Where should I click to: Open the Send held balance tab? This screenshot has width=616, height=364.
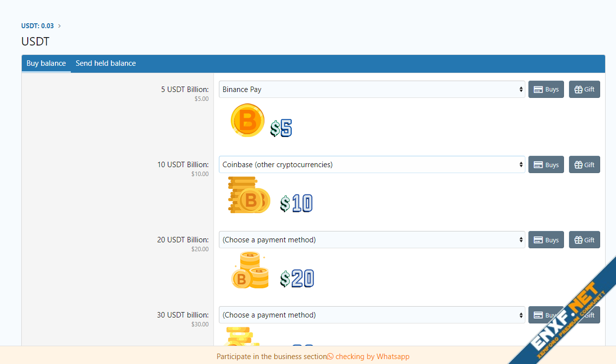(105, 63)
